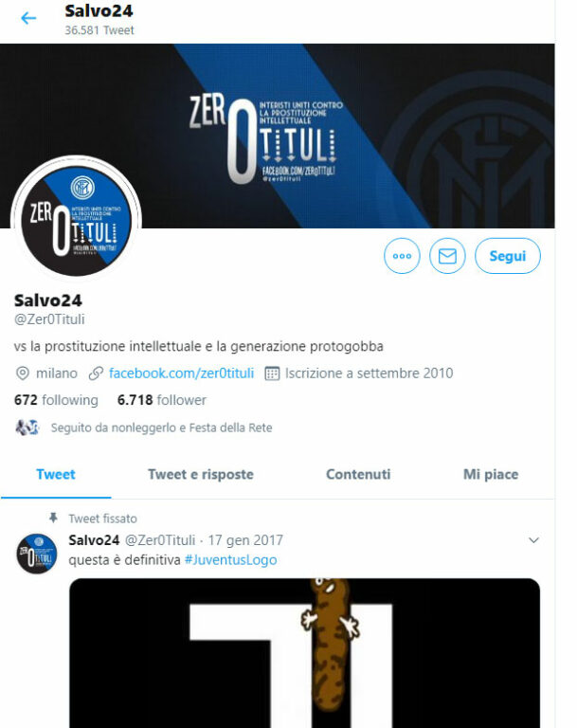Open the facebook.com/zer0tituli link
Viewport: 577px width, 728px height.
point(182,373)
